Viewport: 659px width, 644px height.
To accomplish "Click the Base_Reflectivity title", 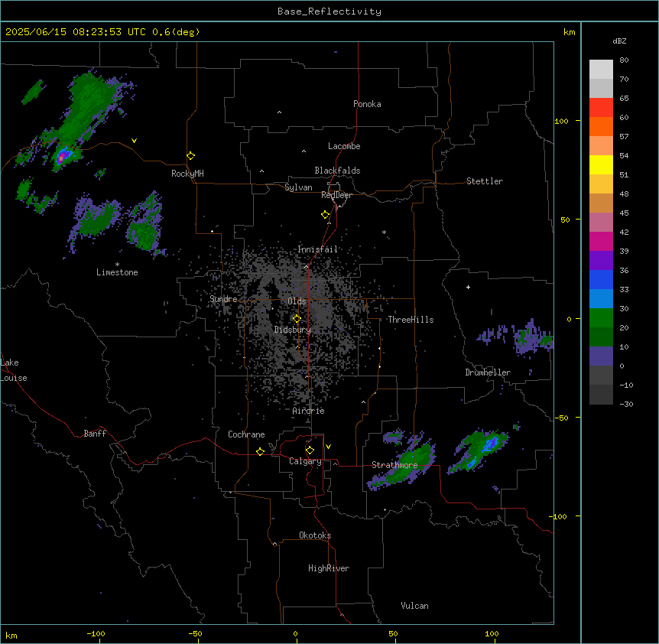I will pyautogui.click(x=329, y=11).
